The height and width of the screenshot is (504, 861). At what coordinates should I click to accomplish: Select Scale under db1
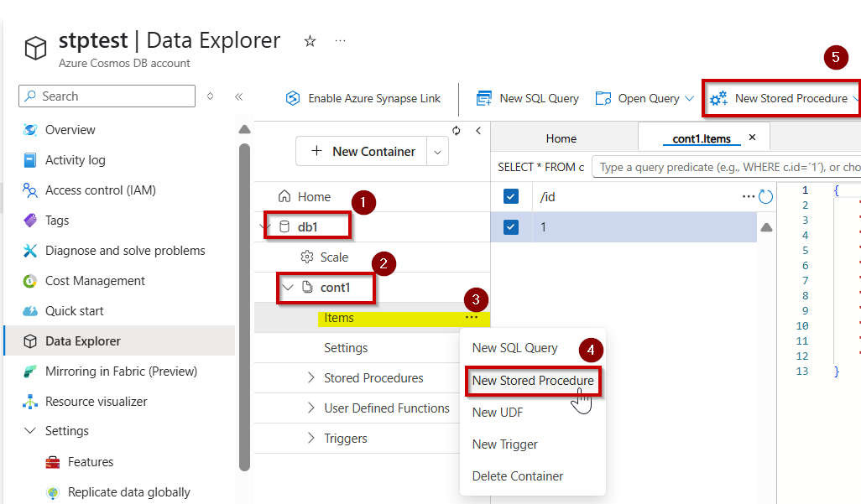(x=334, y=257)
